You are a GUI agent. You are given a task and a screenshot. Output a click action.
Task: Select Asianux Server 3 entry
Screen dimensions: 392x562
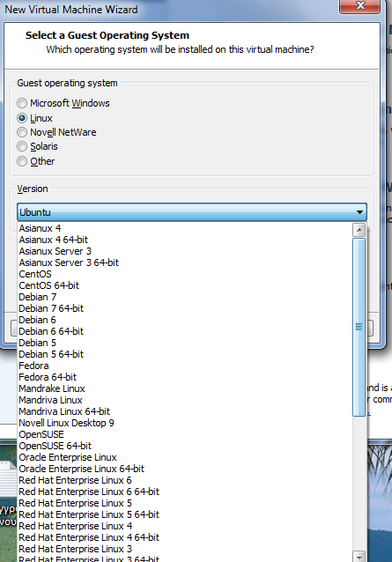55,251
